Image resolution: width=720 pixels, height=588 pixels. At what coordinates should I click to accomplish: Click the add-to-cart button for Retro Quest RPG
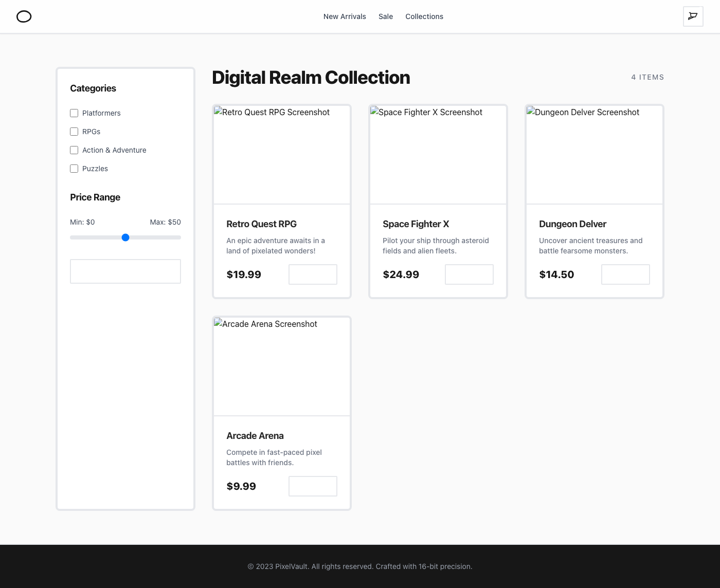click(x=313, y=274)
